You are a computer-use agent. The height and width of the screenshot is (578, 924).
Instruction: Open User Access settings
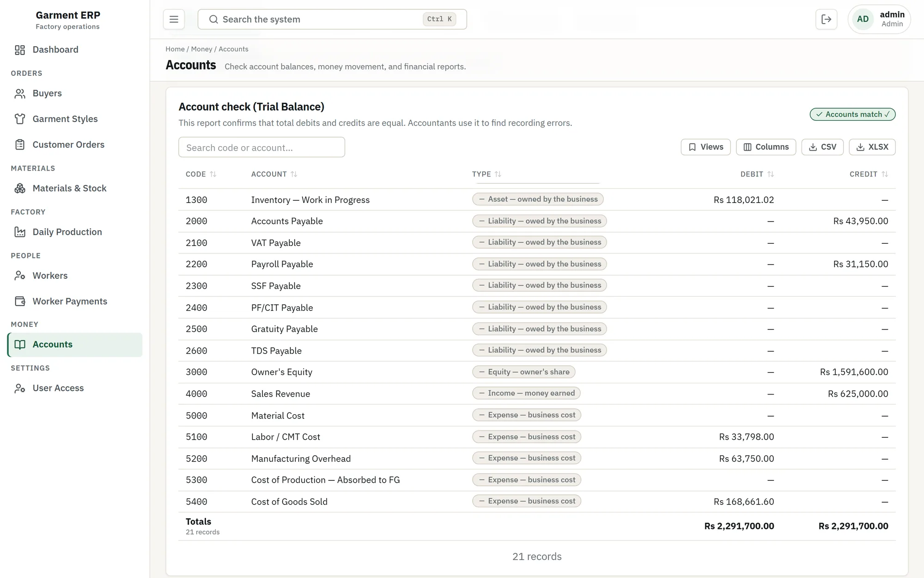(75, 388)
